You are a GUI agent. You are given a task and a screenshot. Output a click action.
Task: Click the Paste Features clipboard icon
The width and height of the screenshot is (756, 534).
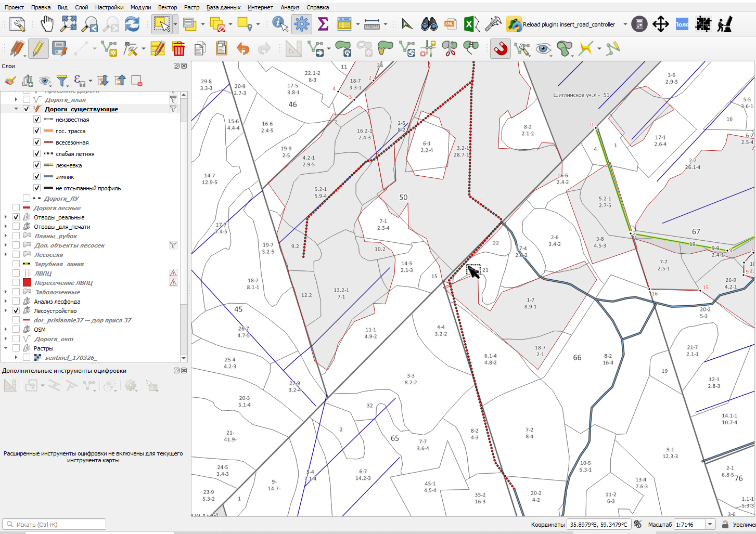tap(222, 48)
